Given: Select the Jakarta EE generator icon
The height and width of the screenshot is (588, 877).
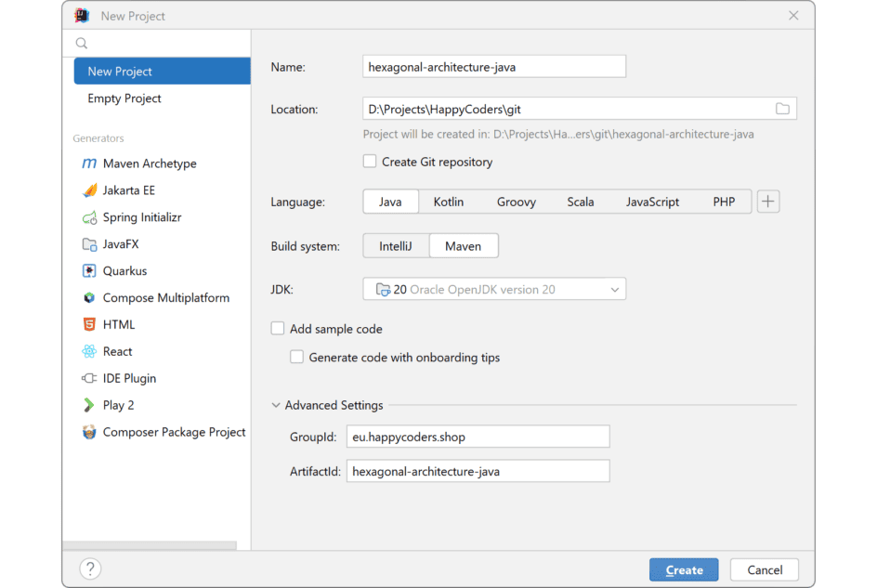Looking at the screenshot, I should pos(89,190).
